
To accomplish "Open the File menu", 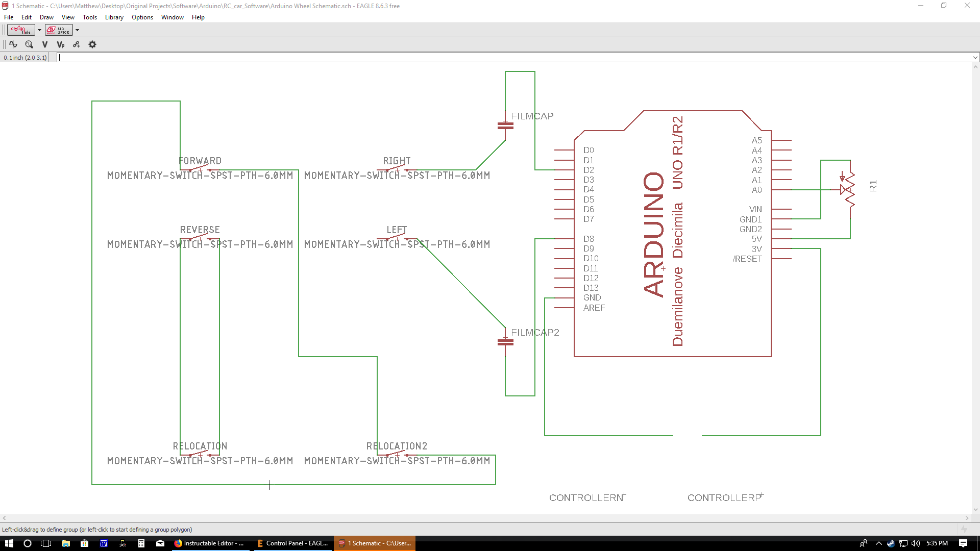I will click(9, 17).
